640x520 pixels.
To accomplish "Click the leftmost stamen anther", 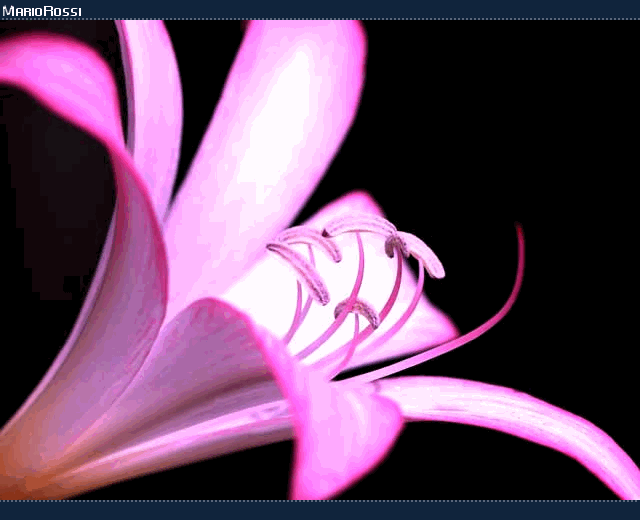I will 302,273.
